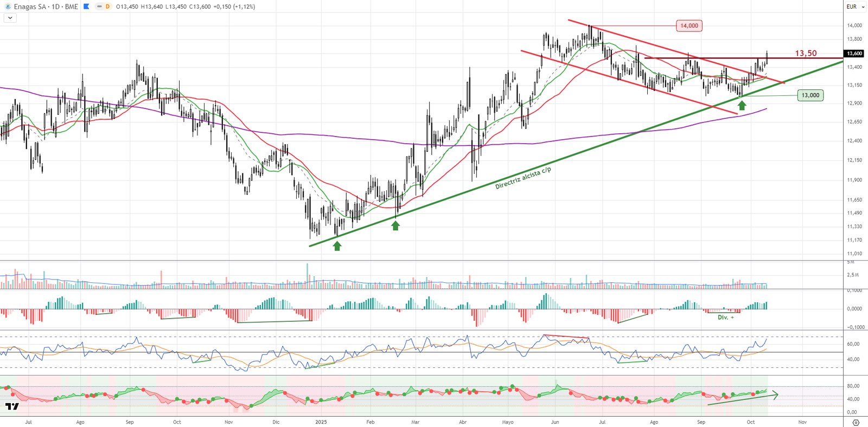The width and height of the screenshot is (868, 427).
Task: Click the orange D data badge
Action: [107, 7]
